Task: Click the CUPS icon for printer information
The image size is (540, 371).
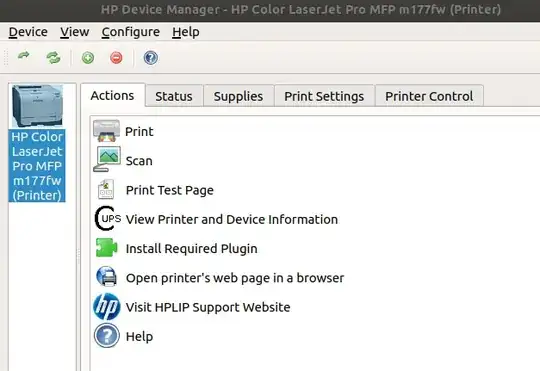Action: pos(107,218)
